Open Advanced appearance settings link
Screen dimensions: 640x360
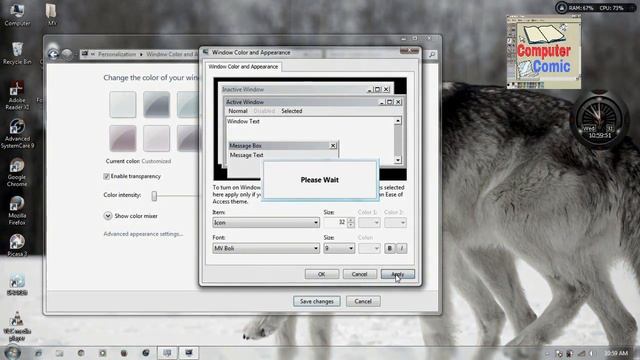click(143, 234)
